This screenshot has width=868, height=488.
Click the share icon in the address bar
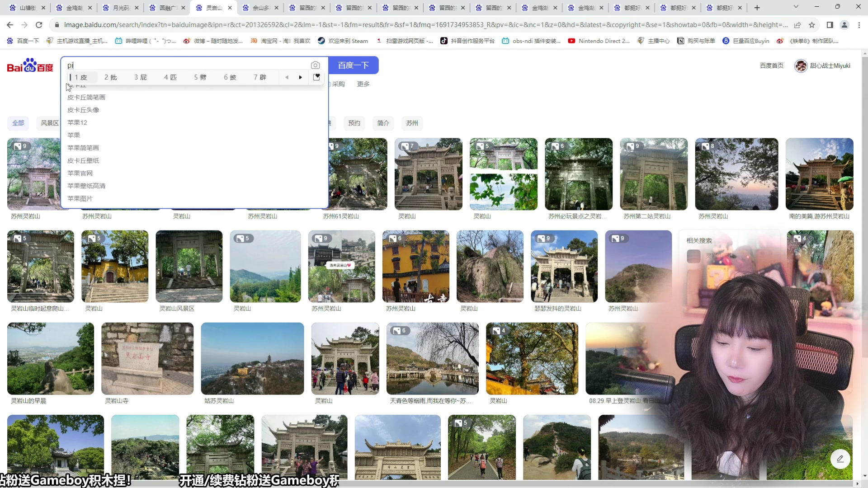click(x=798, y=25)
